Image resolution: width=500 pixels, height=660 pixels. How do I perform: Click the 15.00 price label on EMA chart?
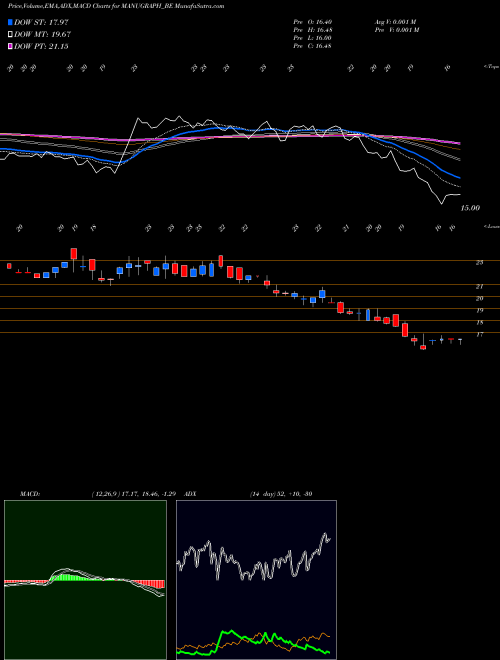pos(470,208)
